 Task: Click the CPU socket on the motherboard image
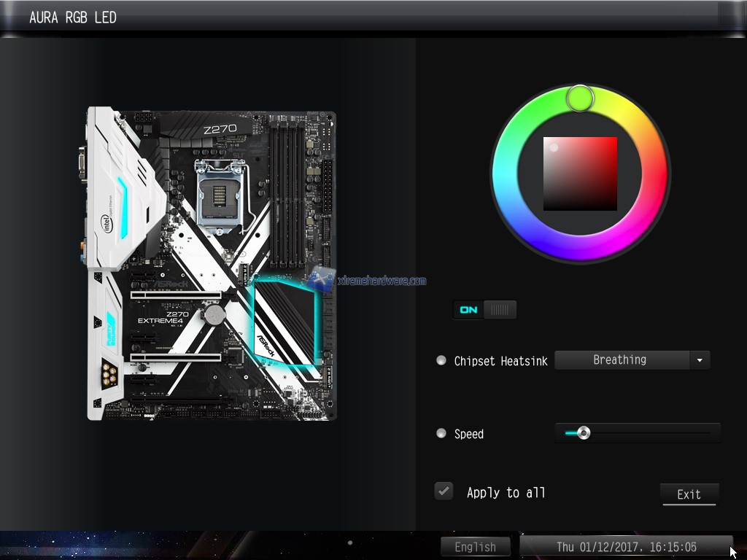pos(220,194)
